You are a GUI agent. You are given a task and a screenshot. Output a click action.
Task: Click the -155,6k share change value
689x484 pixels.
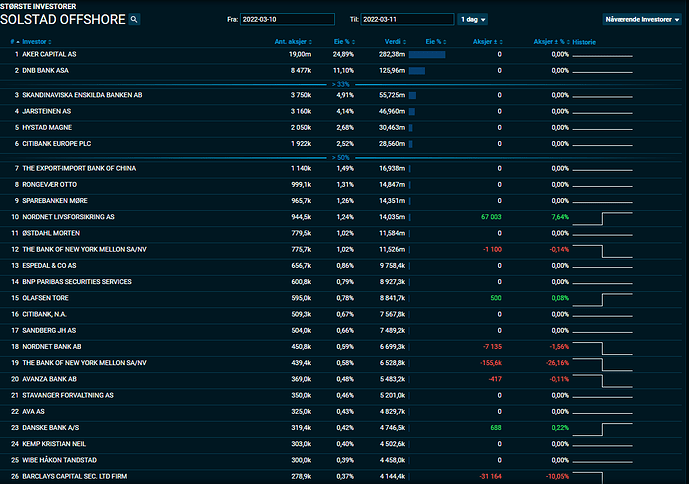tap(491, 363)
